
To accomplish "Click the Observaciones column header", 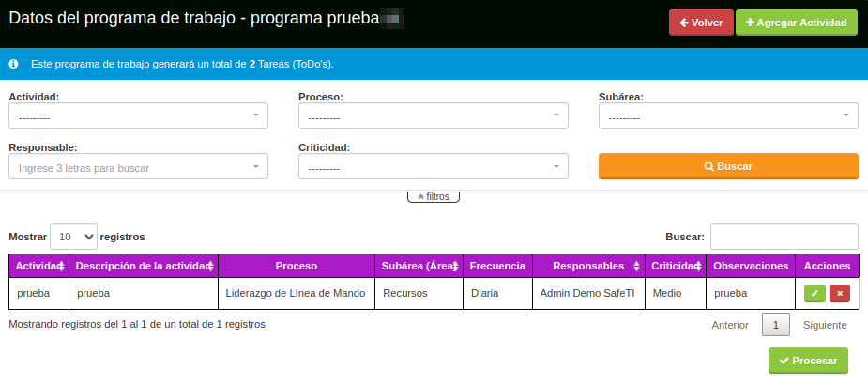I will [751, 266].
